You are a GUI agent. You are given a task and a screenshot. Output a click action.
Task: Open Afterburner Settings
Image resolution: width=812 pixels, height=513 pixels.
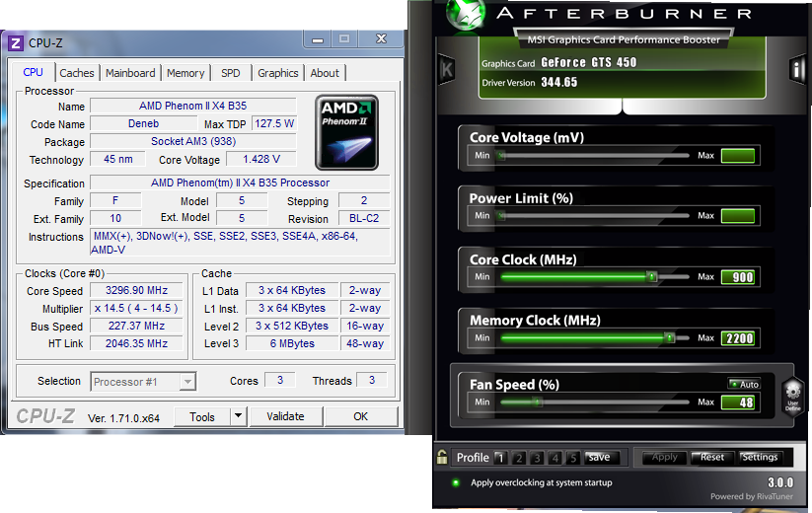(759, 457)
